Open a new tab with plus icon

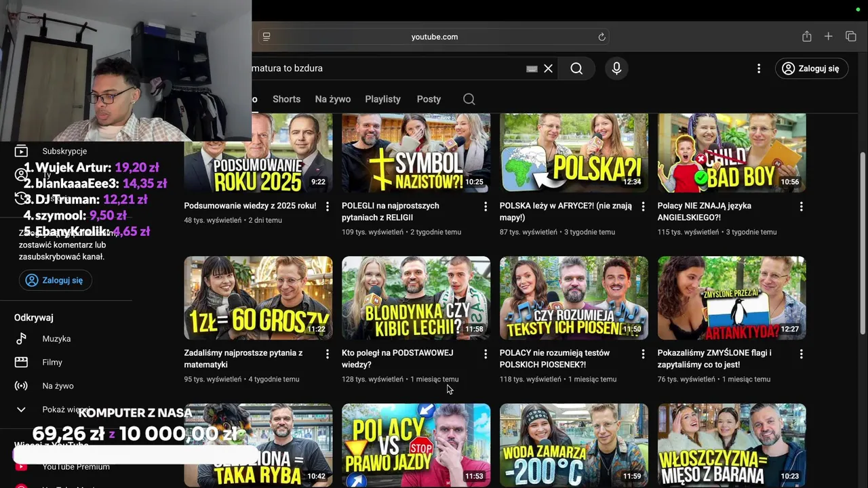pyautogui.click(x=828, y=37)
